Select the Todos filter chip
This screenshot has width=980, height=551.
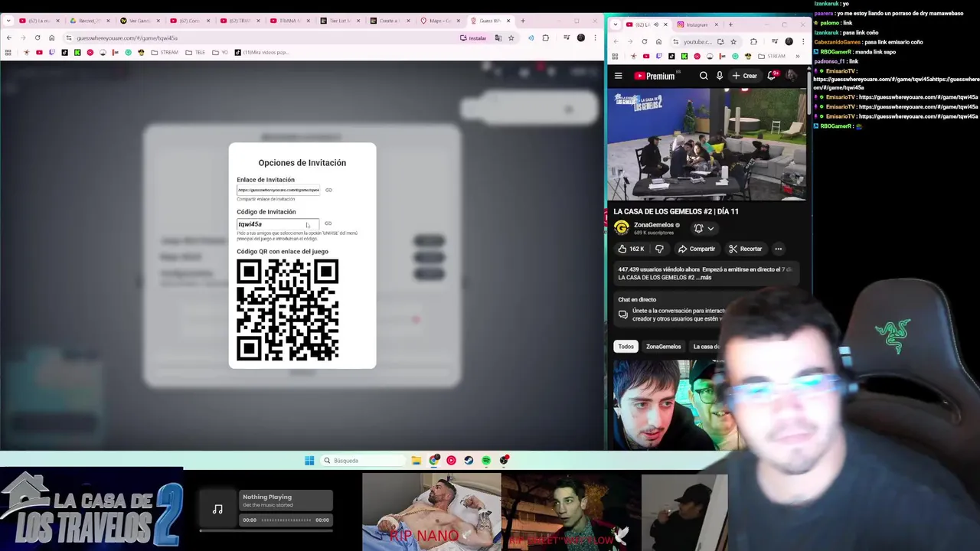click(x=626, y=347)
